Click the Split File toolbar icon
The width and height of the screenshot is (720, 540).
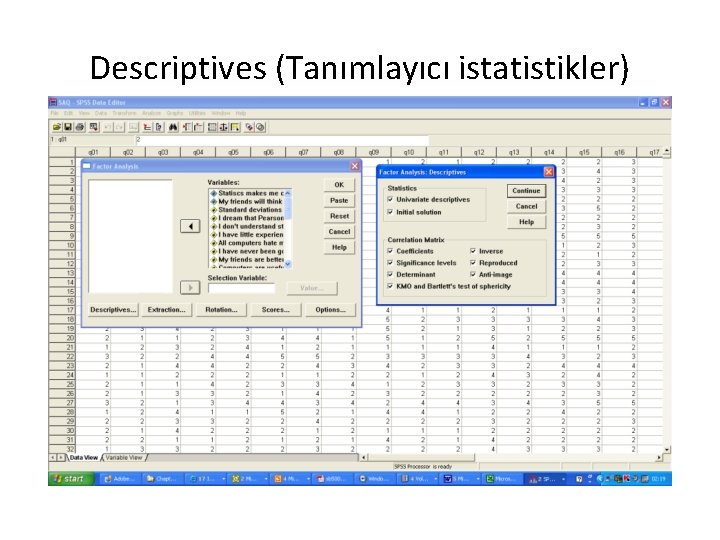(212, 127)
